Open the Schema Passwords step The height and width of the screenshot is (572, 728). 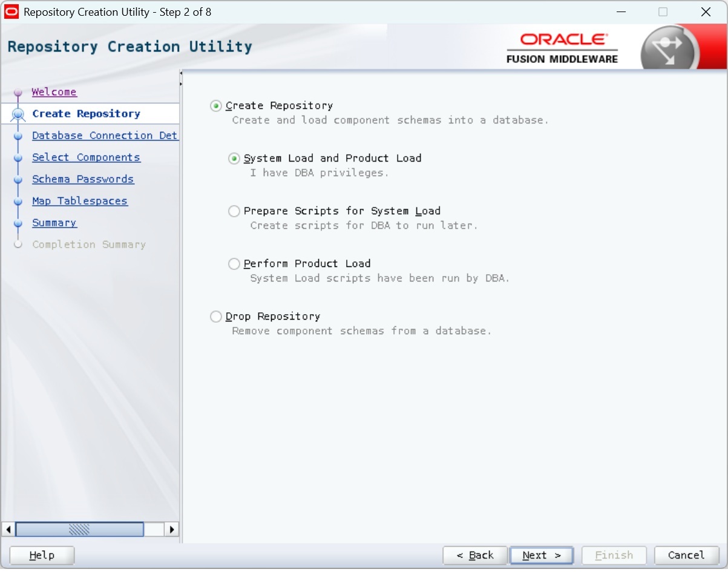pyautogui.click(x=83, y=179)
